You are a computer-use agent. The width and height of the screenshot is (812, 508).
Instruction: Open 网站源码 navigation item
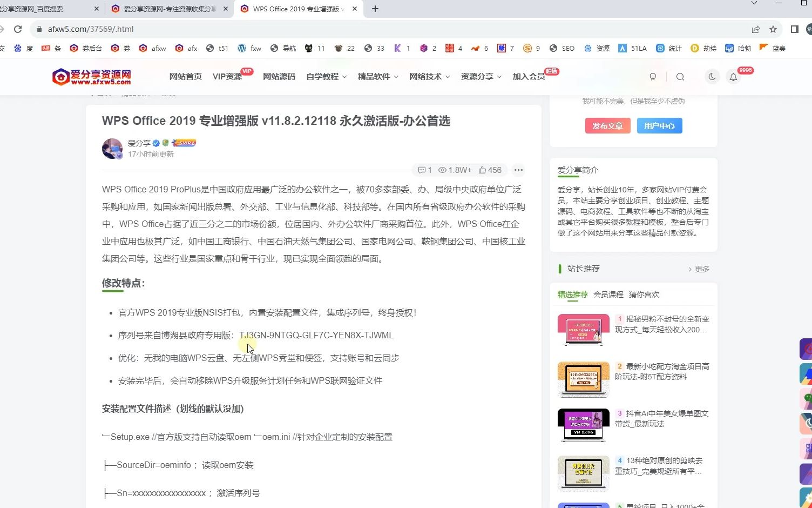pos(279,77)
